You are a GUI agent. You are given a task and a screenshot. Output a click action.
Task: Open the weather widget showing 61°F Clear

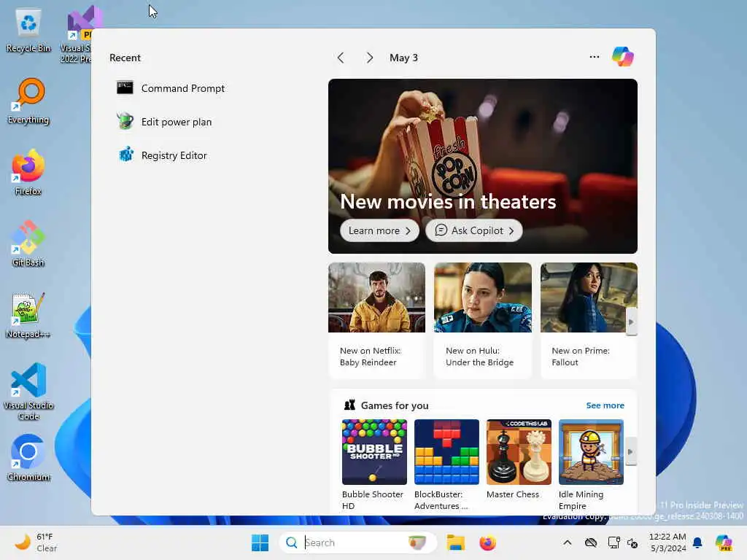click(36, 542)
